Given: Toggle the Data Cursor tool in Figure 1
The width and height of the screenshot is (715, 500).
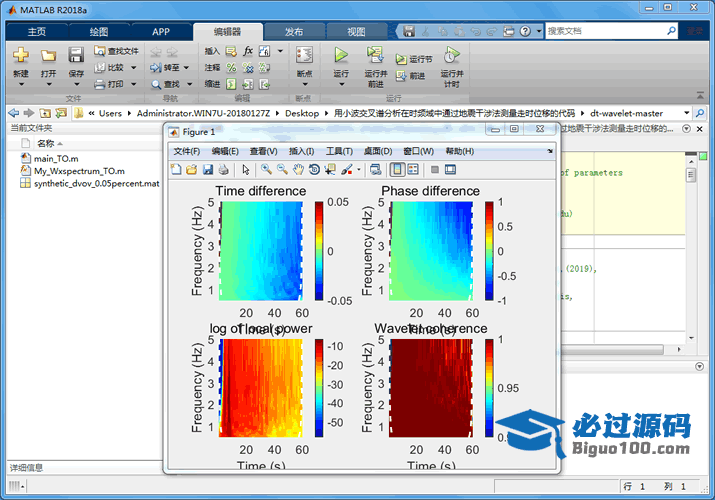Looking at the screenshot, I should pos(330,170).
